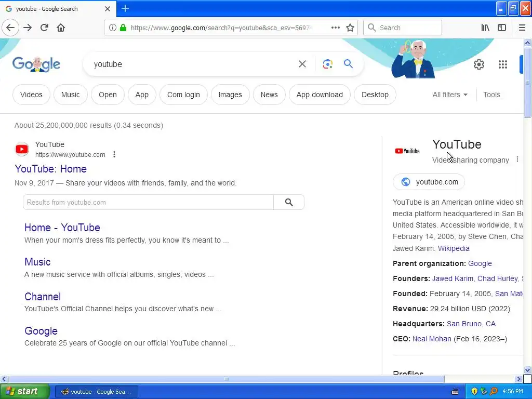Viewport: 532px width, 399px height.
Task: Switch to Images results
Action: [x=230, y=95]
